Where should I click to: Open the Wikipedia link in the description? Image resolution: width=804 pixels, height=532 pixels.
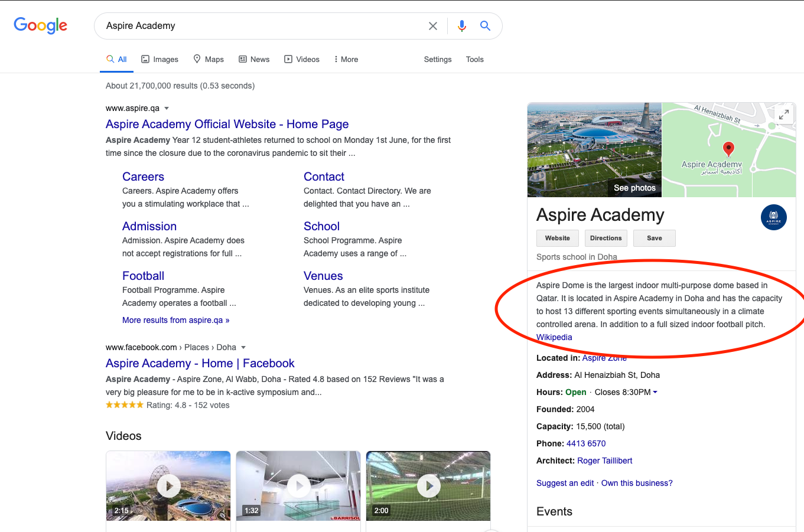(x=554, y=337)
